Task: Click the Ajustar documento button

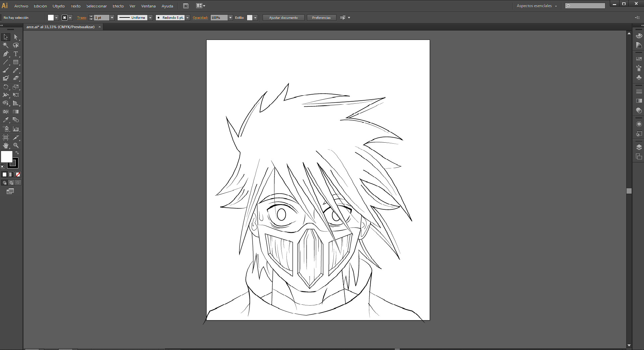Action: [x=283, y=18]
